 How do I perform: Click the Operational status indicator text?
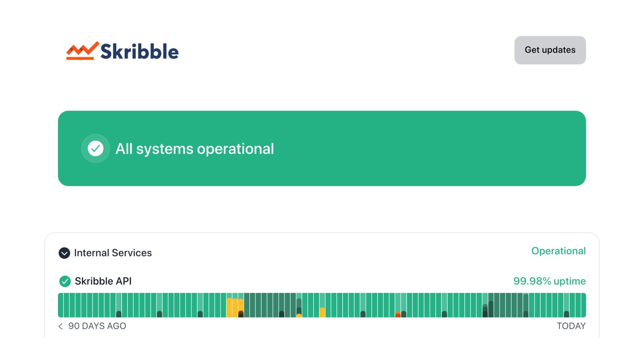click(559, 251)
